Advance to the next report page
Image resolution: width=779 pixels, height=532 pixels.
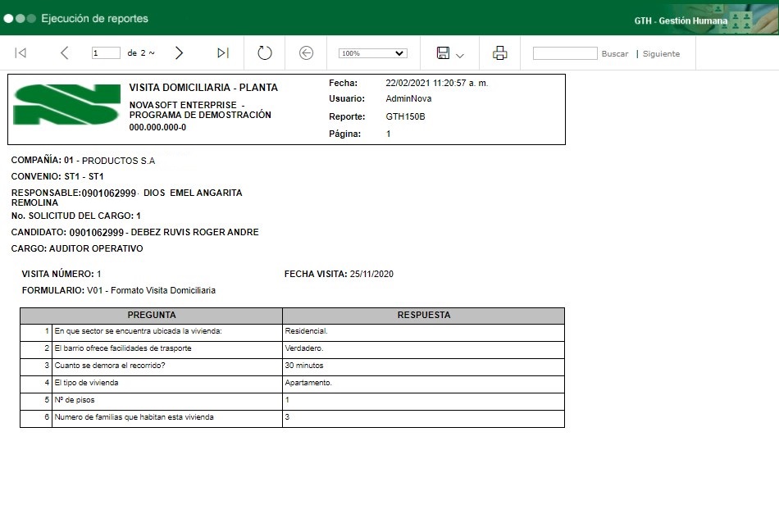pos(179,53)
